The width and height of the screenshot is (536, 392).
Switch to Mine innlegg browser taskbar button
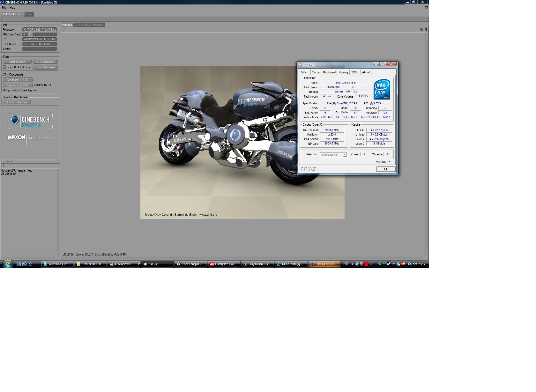pyautogui.click(x=291, y=264)
